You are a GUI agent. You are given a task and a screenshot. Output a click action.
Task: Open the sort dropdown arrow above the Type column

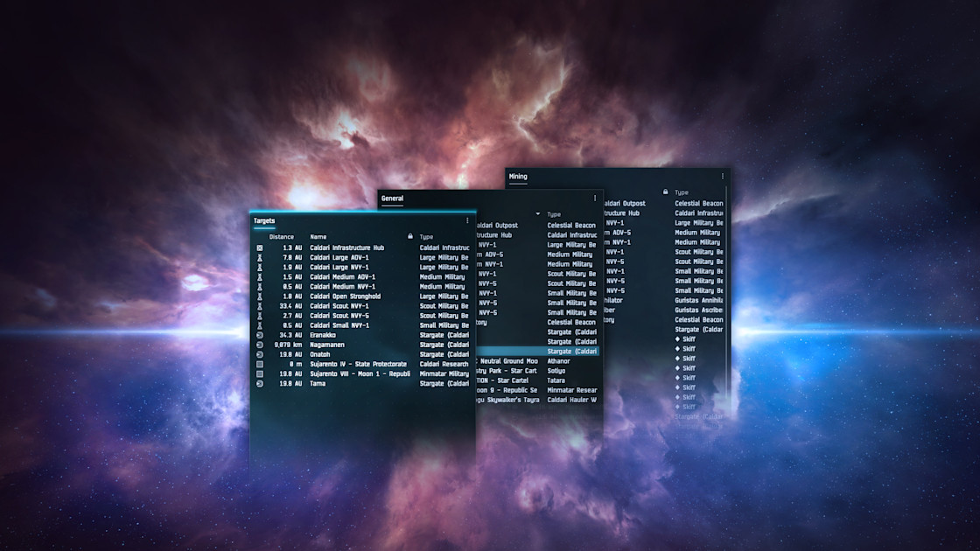coord(538,213)
